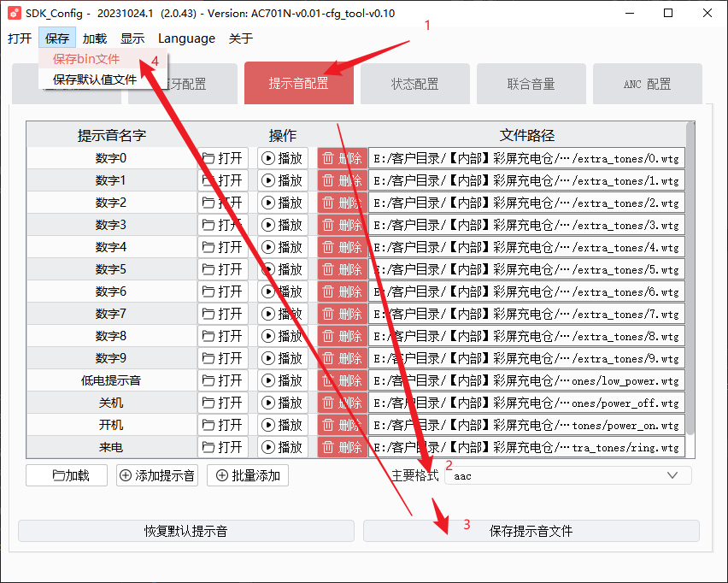Image resolution: width=728 pixels, height=583 pixels.
Task: Play the 来电 ring tone
Action: [283, 447]
